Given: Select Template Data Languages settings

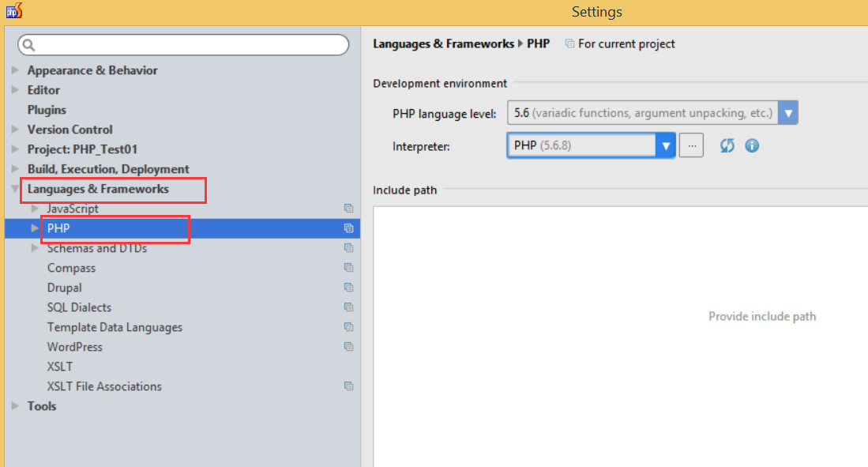Looking at the screenshot, I should click(115, 327).
